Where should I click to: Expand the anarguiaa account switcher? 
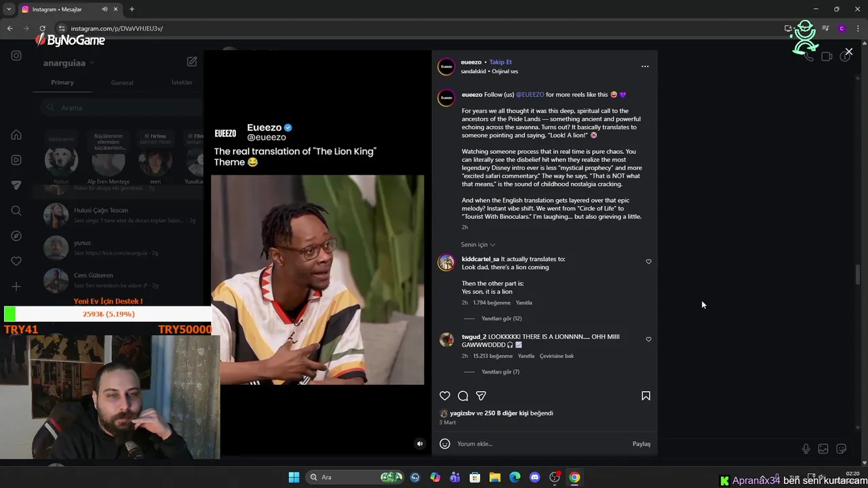(x=68, y=63)
